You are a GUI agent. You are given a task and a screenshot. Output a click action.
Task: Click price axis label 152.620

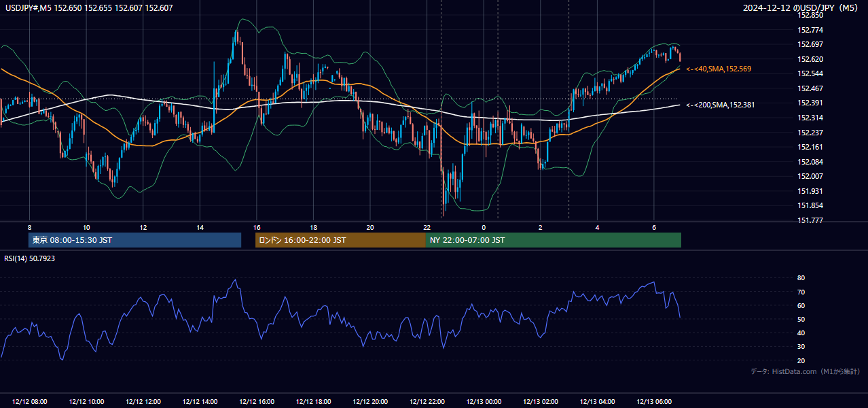pos(810,59)
